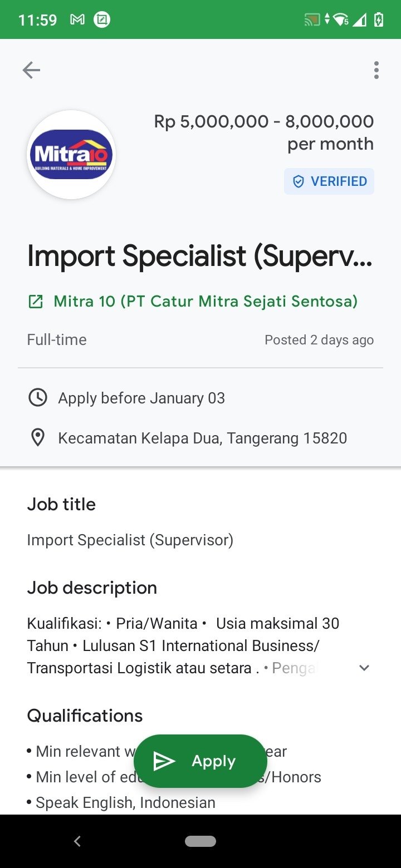401x868 pixels.
Task: Tap the Gmail notification icon in status bar
Action: pos(77,20)
